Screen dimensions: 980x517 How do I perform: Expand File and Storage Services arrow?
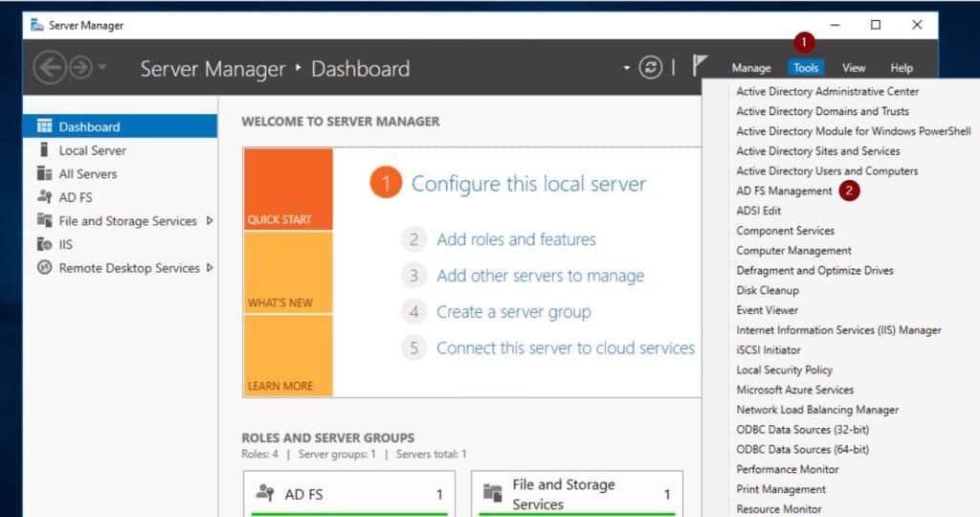(210, 220)
